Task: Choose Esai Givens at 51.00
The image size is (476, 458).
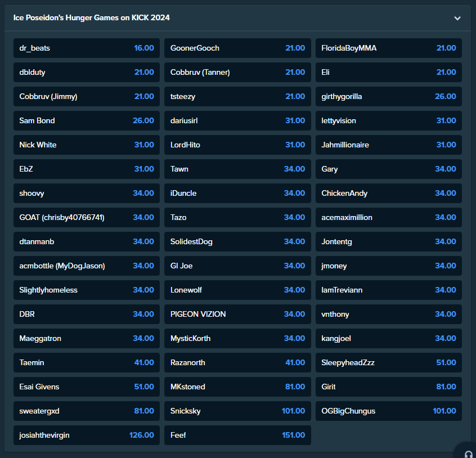Action: click(x=87, y=387)
